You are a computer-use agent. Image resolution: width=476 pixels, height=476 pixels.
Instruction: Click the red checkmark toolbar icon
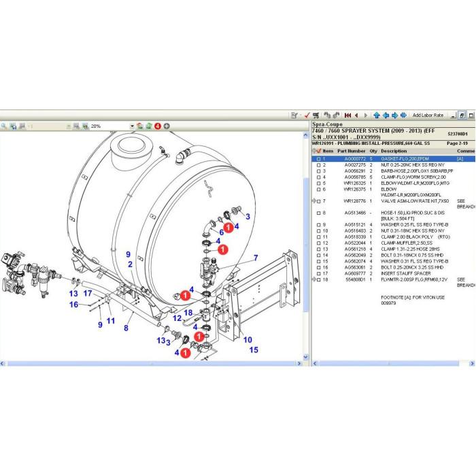click(x=307, y=116)
